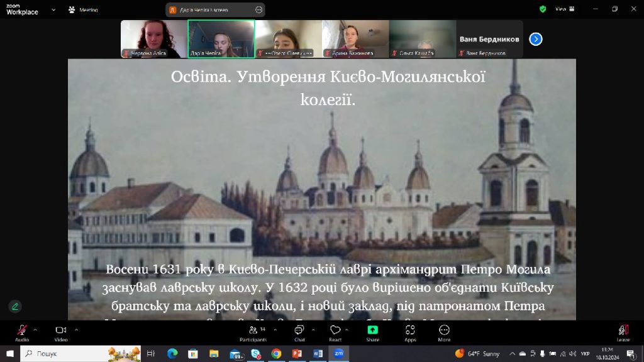644x362 pixels.
Task: Open the Participants panel
Action: pyautogui.click(x=253, y=333)
